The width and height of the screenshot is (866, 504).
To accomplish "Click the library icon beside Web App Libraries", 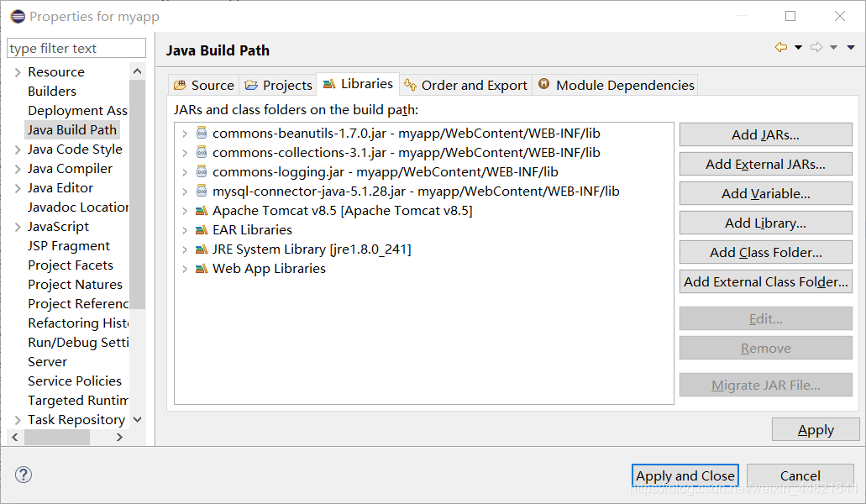I will [x=202, y=268].
